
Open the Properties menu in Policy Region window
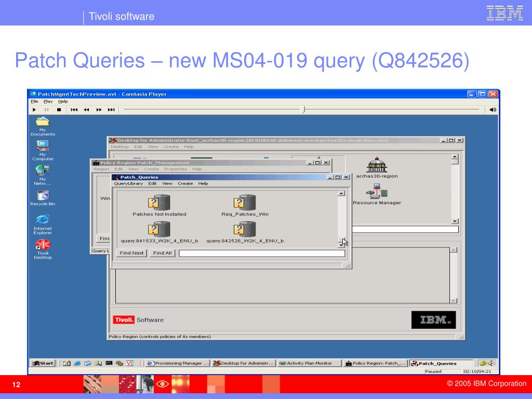[176, 169]
